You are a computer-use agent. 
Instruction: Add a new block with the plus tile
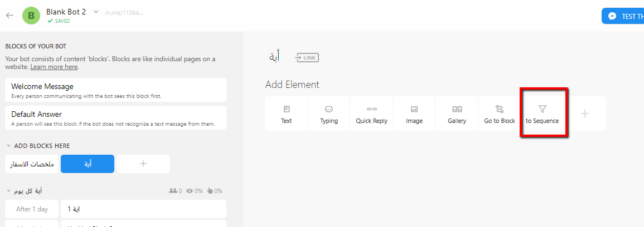click(x=143, y=164)
